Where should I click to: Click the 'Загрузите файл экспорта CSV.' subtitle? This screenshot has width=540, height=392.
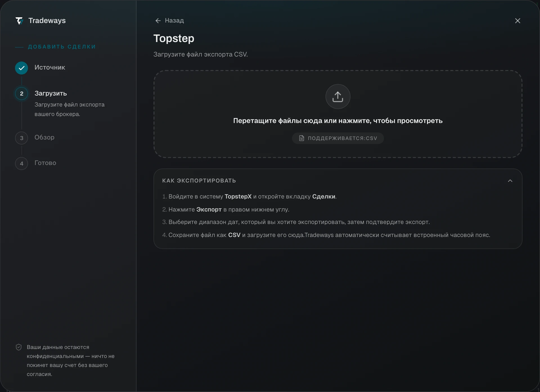point(201,54)
